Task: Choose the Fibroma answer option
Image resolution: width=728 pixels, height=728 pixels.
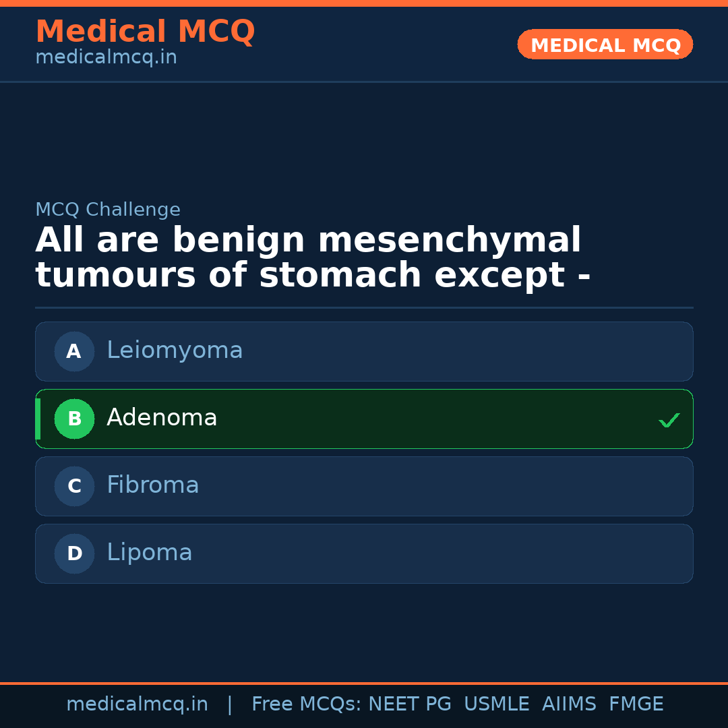Action: click(364, 486)
